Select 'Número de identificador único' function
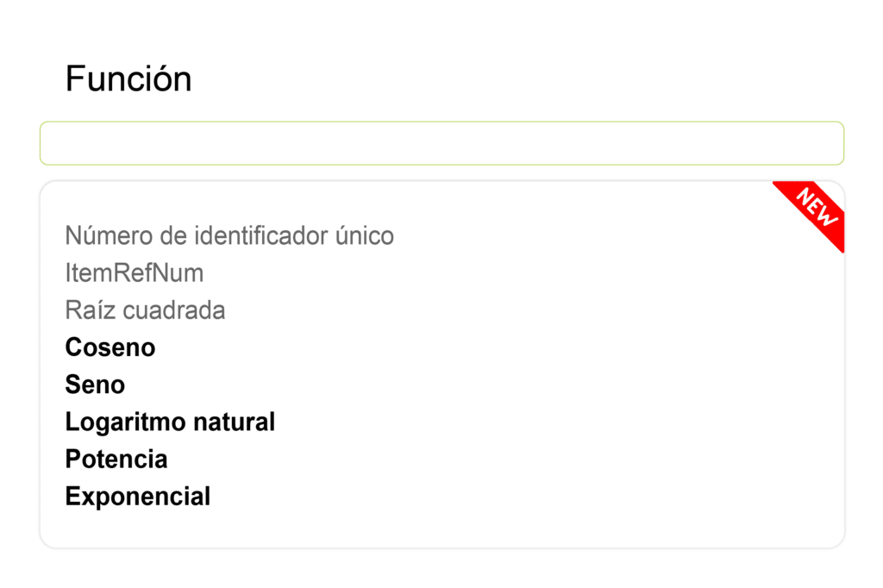Image resolution: width=883 pixels, height=588 pixels. tap(229, 235)
